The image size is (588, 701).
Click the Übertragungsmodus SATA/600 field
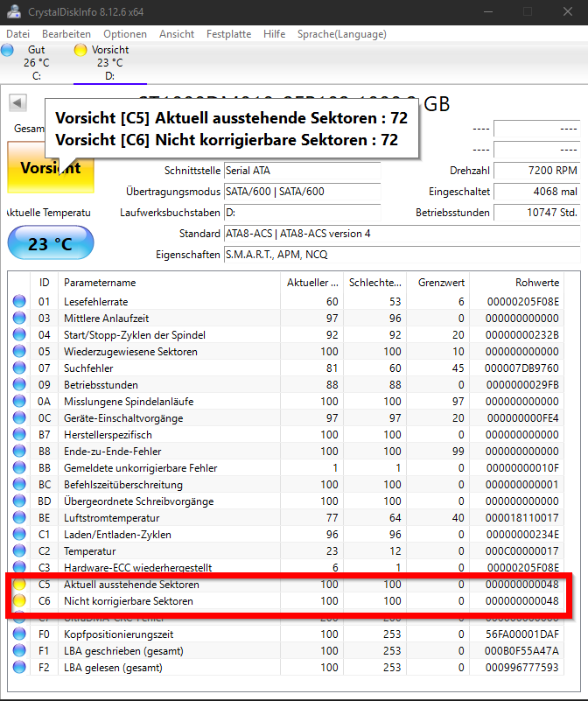tap(302, 192)
